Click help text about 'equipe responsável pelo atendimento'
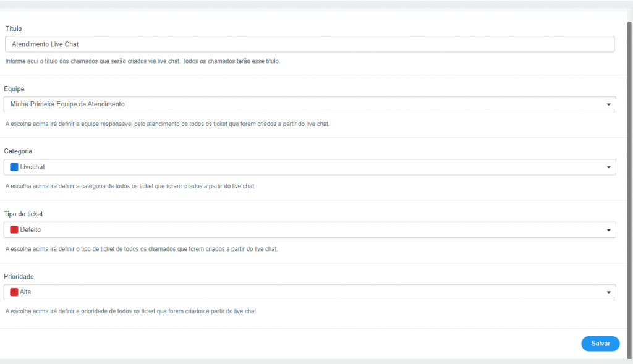This screenshot has height=364, width=633. [168, 124]
